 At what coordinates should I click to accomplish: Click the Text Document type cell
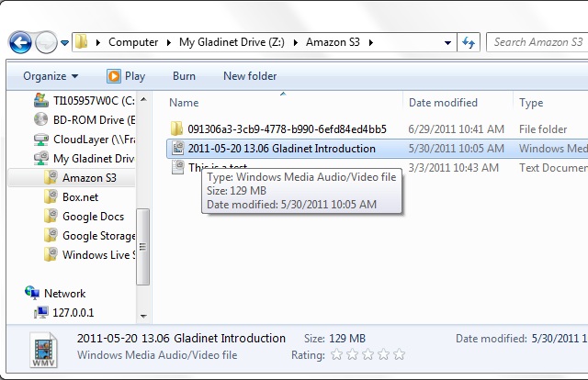tap(553, 168)
